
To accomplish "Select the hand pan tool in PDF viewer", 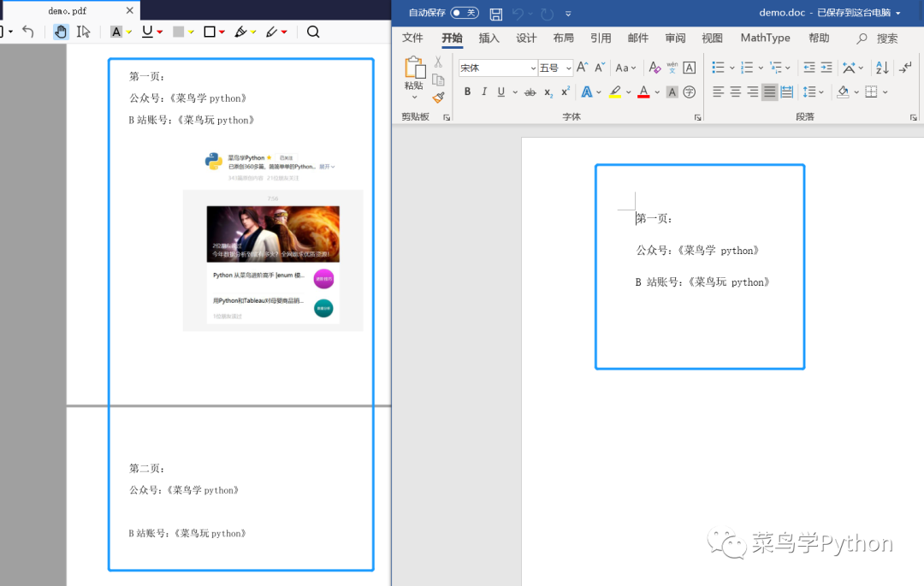I will [60, 32].
